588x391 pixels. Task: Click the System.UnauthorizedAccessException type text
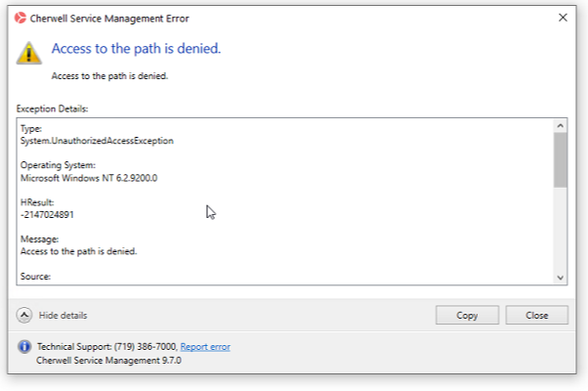97,141
